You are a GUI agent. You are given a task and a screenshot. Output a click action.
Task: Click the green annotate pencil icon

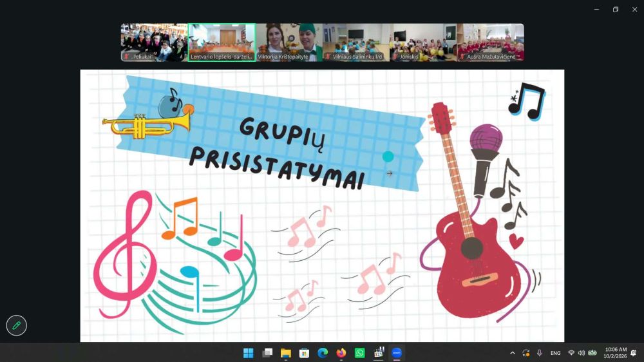[17, 325]
